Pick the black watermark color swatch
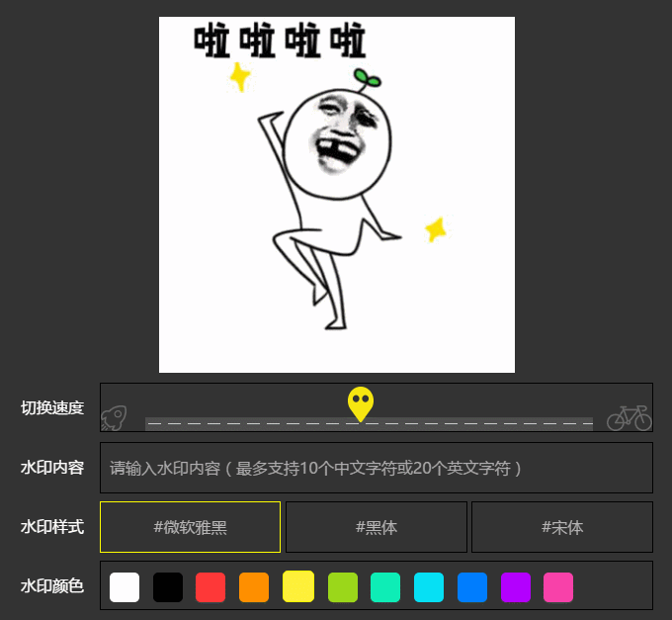 coord(168,587)
